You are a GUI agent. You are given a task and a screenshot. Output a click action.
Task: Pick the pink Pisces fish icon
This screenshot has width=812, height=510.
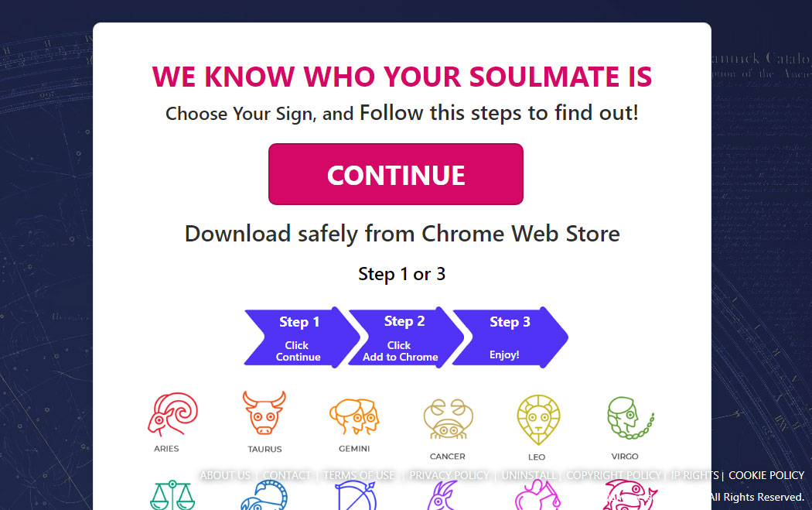(629, 495)
